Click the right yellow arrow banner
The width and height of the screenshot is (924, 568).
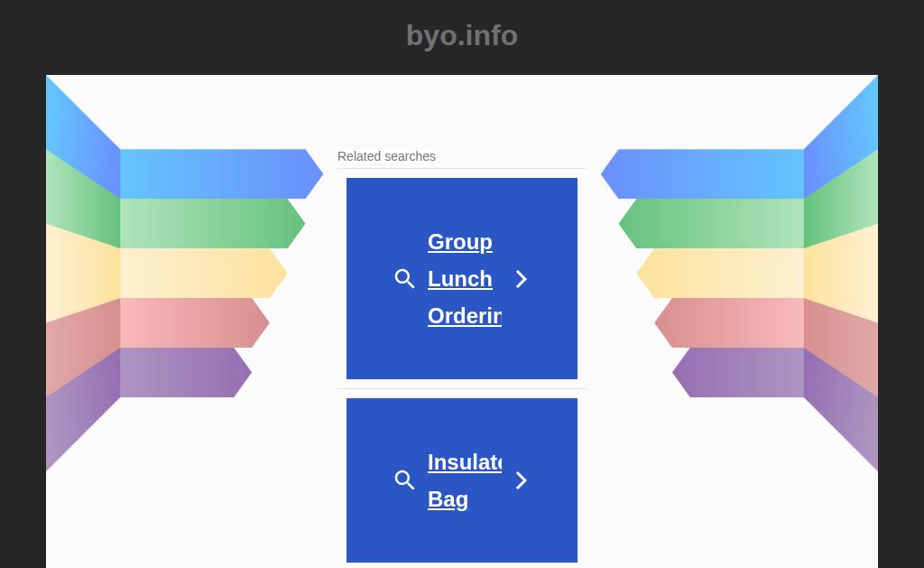click(x=720, y=273)
